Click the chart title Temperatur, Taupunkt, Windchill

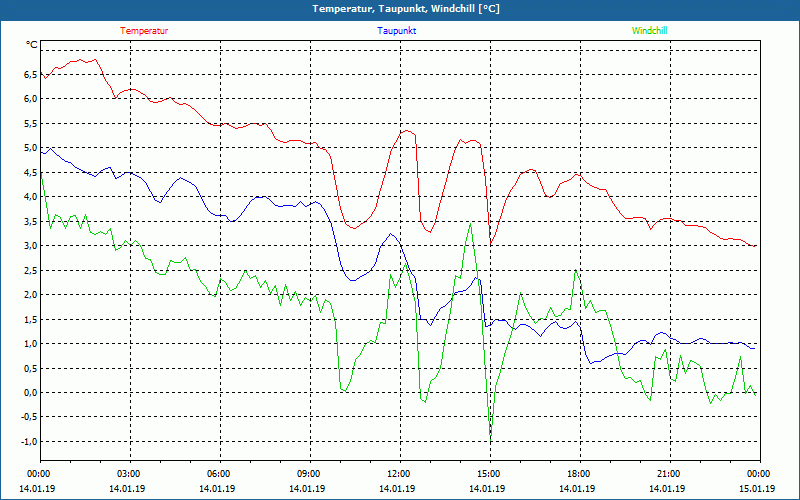point(406,9)
